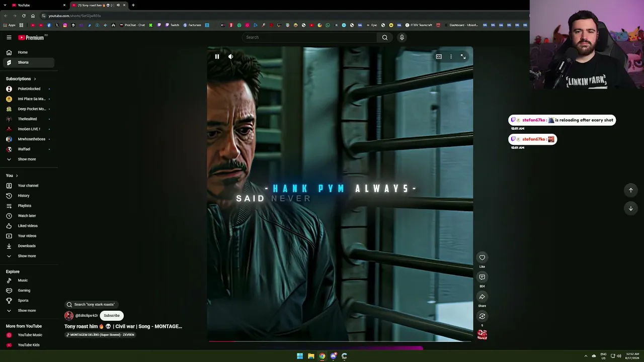Remix this Short

point(482,316)
